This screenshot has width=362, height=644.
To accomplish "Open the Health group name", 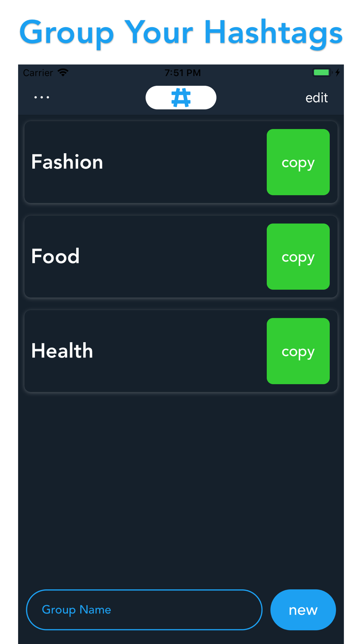I will (x=62, y=351).
